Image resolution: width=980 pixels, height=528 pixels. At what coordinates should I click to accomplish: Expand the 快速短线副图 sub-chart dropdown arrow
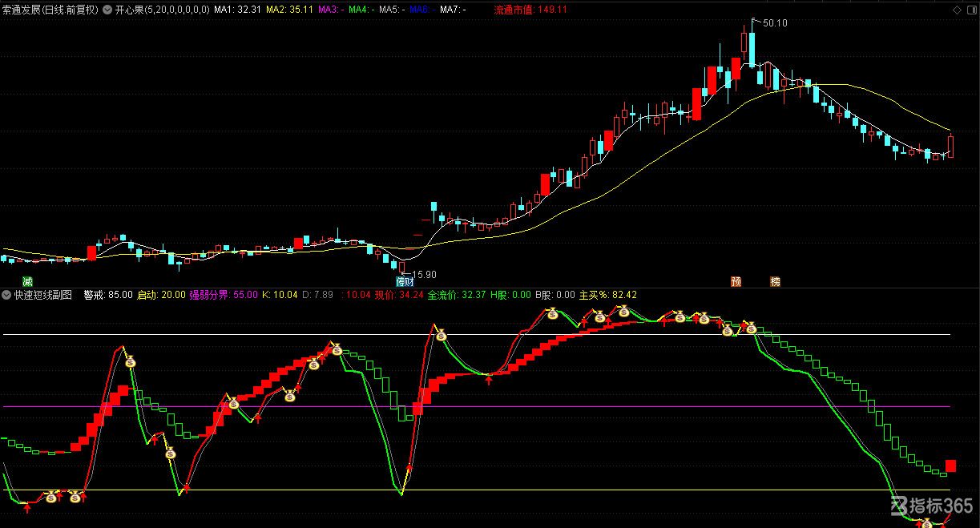click(x=6, y=295)
